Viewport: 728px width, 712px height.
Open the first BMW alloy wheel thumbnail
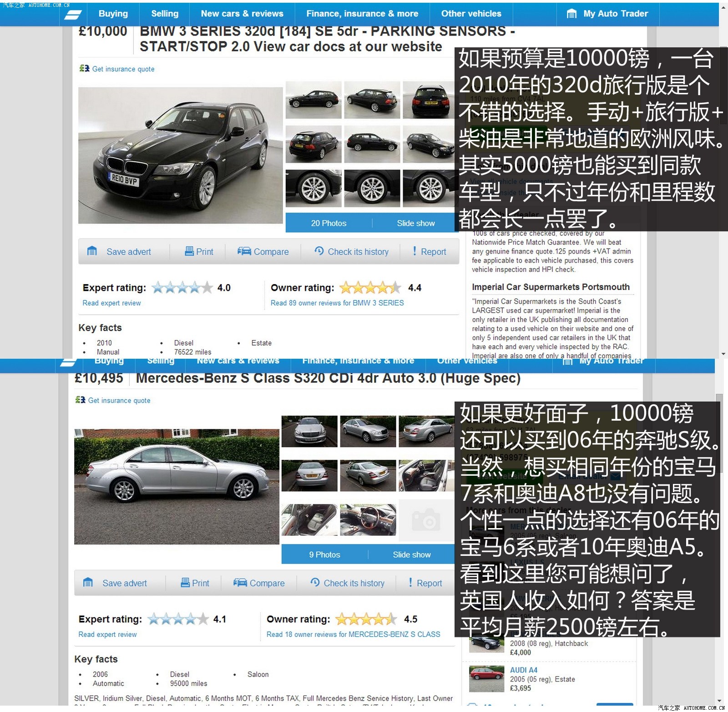tap(313, 188)
